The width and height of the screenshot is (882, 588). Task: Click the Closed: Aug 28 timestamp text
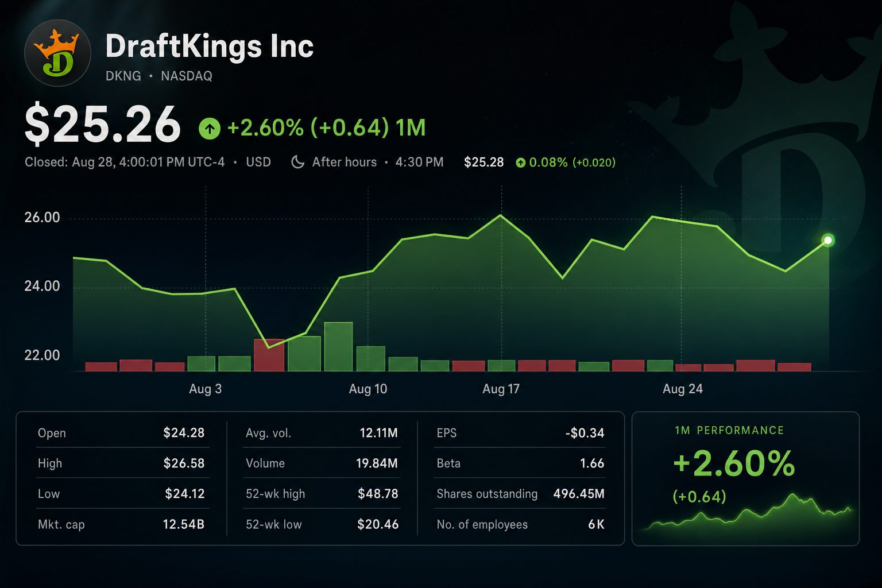click(x=125, y=162)
